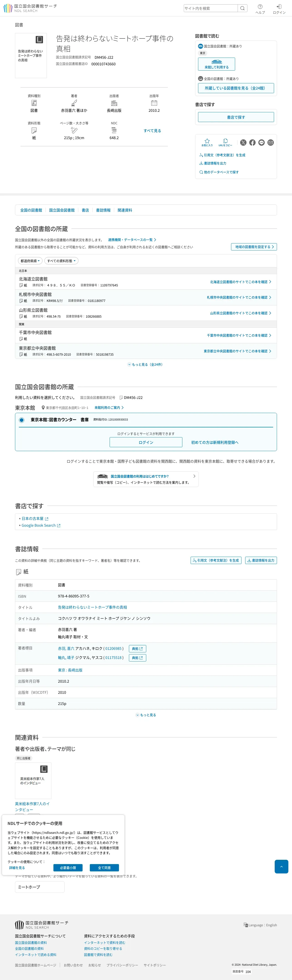
Task: Click the ログイン button in holdings box
Action: [x=146, y=442]
